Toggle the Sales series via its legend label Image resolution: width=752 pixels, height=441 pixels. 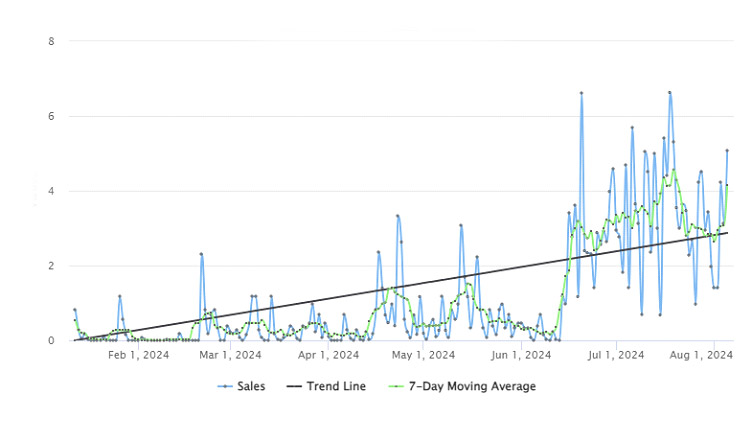pos(252,387)
